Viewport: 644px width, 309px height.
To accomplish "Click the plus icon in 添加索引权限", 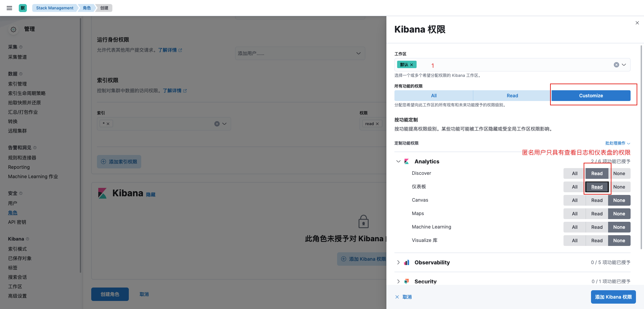I will pos(104,162).
